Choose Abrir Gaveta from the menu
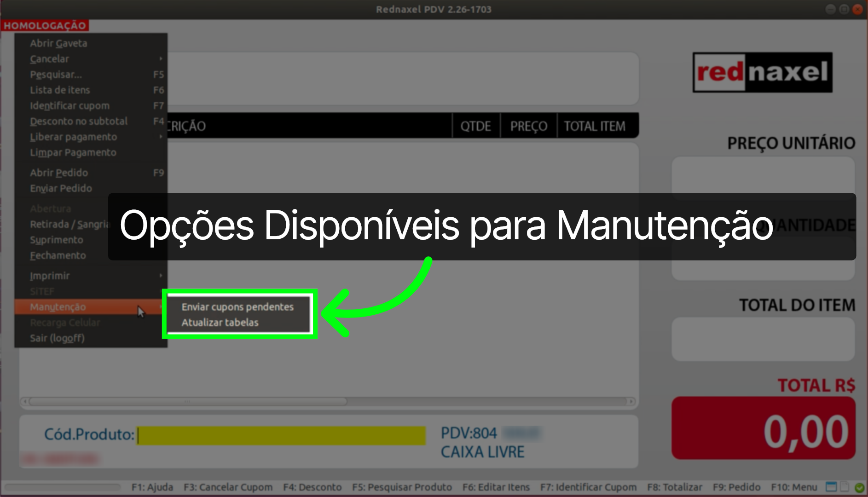Screen dimensions: 868x497 tap(59, 43)
